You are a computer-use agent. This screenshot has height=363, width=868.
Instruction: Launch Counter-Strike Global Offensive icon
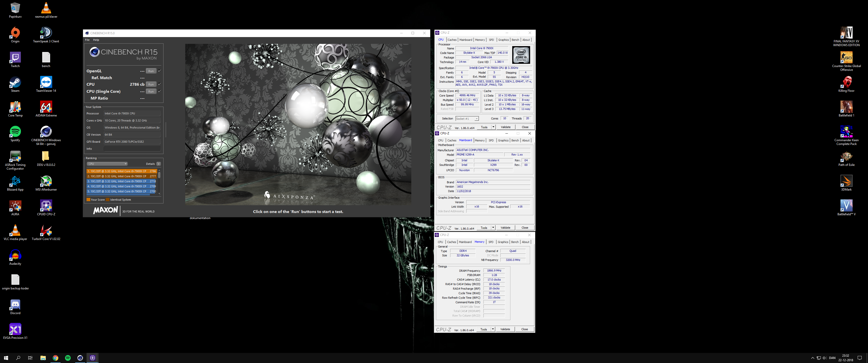(846, 61)
